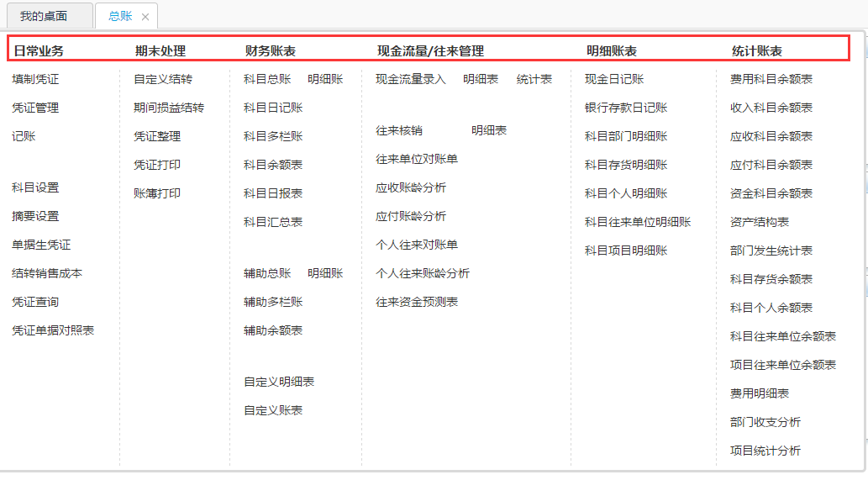The height and width of the screenshot is (480, 868).
Task: Open the 科目总账 report
Action: pyautogui.click(x=267, y=79)
